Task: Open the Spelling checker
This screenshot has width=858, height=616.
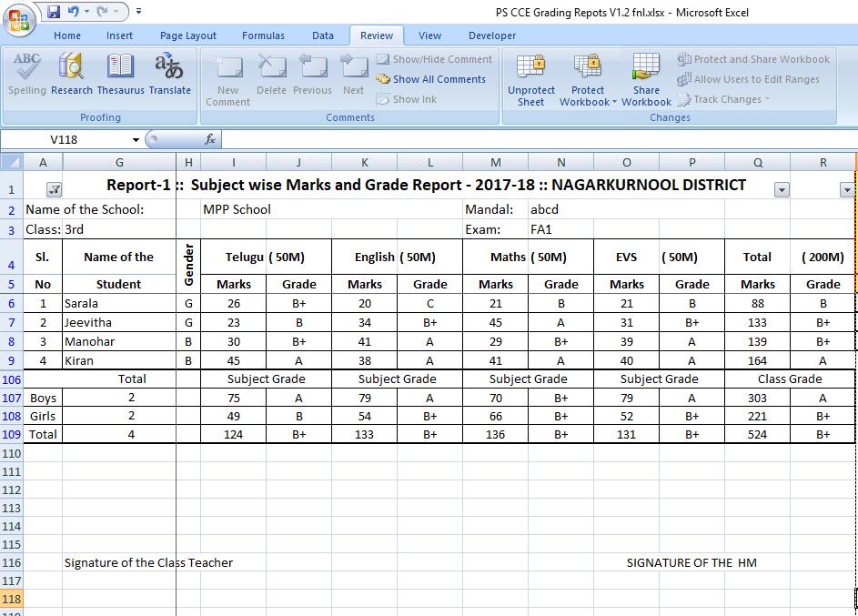Action: pos(26,73)
